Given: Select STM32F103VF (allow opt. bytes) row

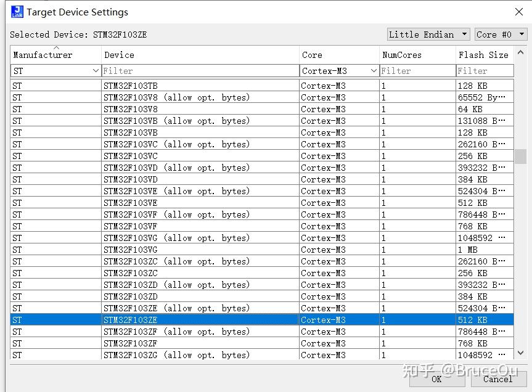Looking at the screenshot, I should coord(262,214).
